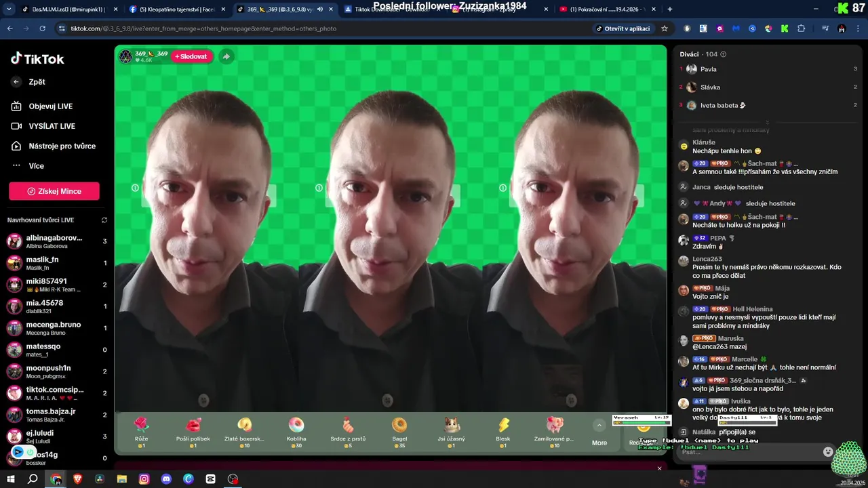868x488 pixels.
Task: Open CapCut from the taskbar
Action: click(x=211, y=479)
